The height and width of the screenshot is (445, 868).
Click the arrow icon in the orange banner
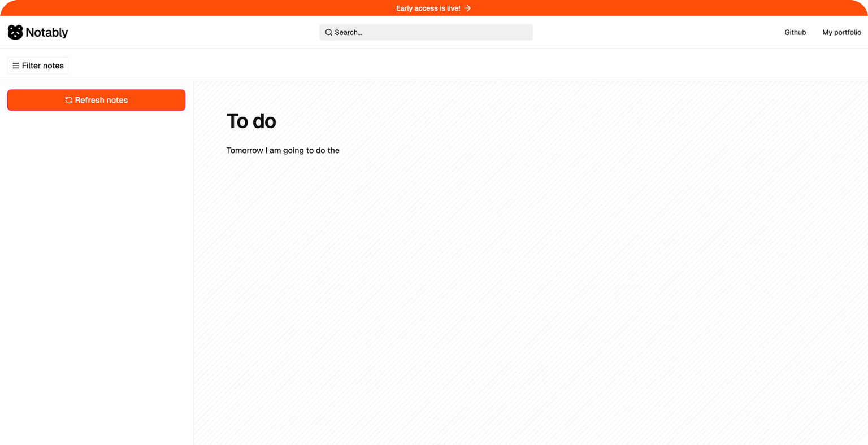[467, 8]
